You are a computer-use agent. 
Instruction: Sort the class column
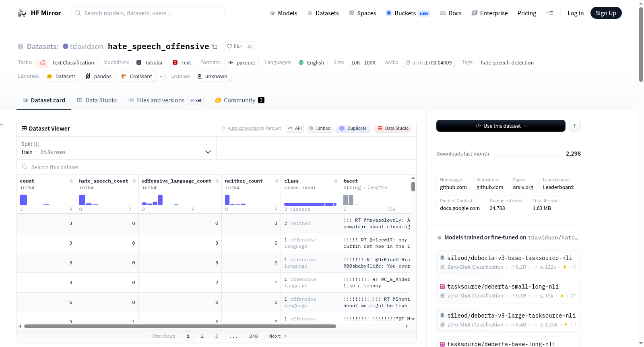336,181
